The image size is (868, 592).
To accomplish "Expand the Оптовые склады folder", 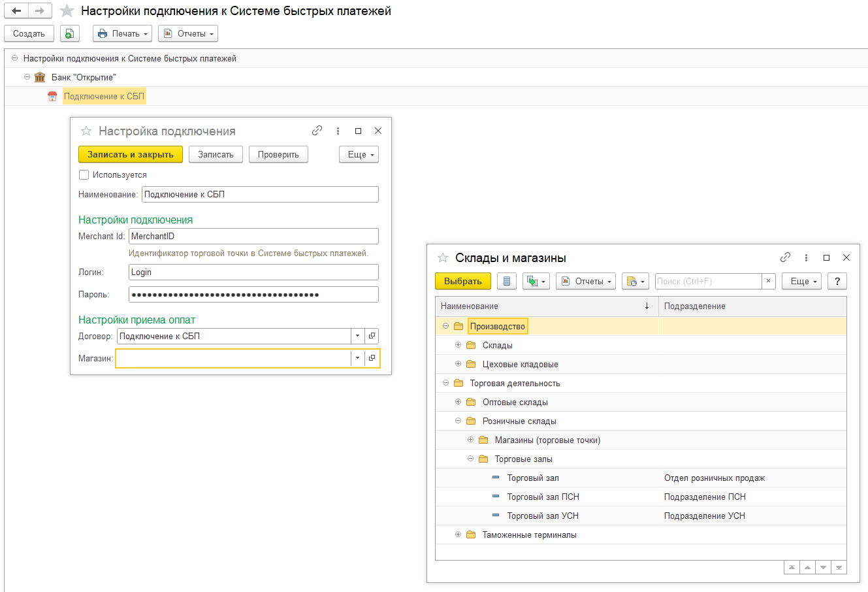I will [x=458, y=402].
